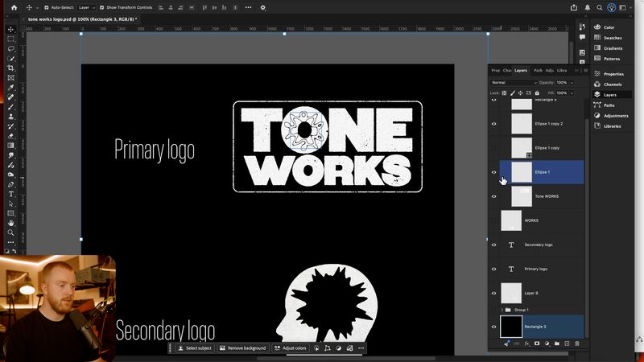Switch to the Adjustments panel tab

point(550,71)
